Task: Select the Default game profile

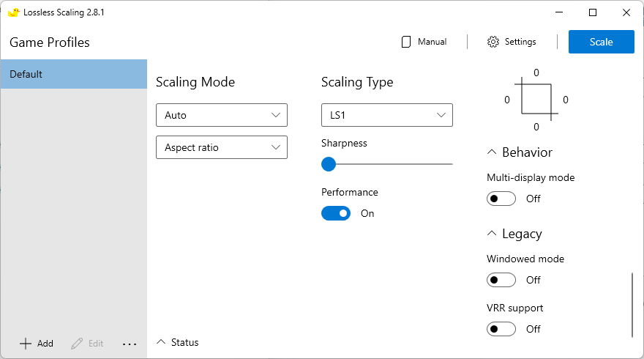Action: click(73, 74)
